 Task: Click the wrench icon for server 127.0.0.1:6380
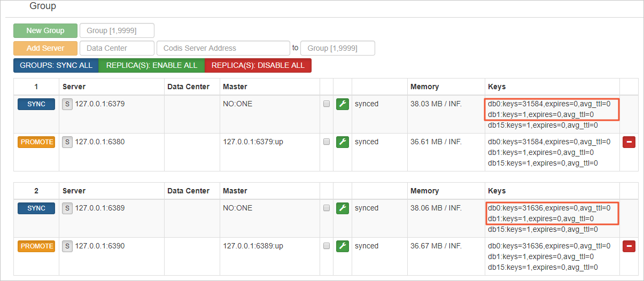coord(343,142)
